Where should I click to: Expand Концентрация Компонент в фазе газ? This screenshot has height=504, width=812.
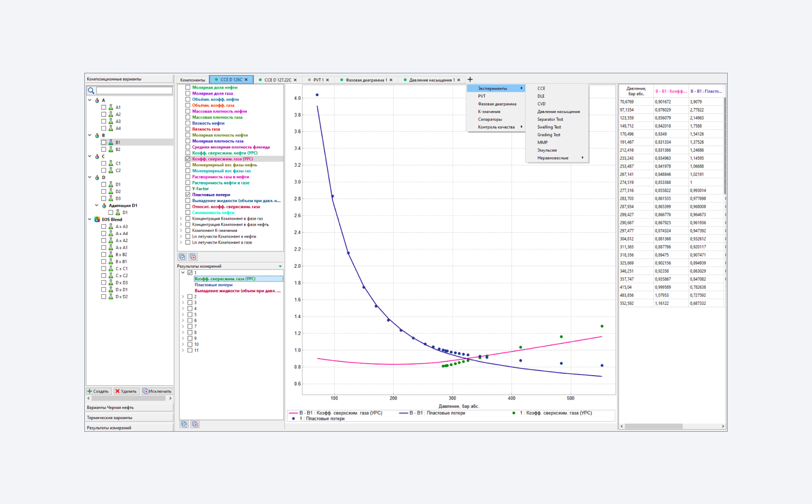181,218
